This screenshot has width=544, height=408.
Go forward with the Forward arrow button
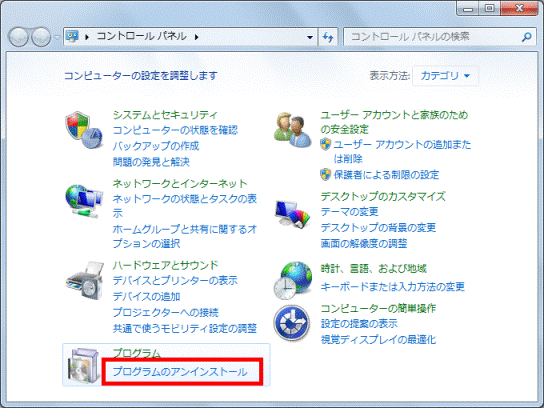coord(41,36)
